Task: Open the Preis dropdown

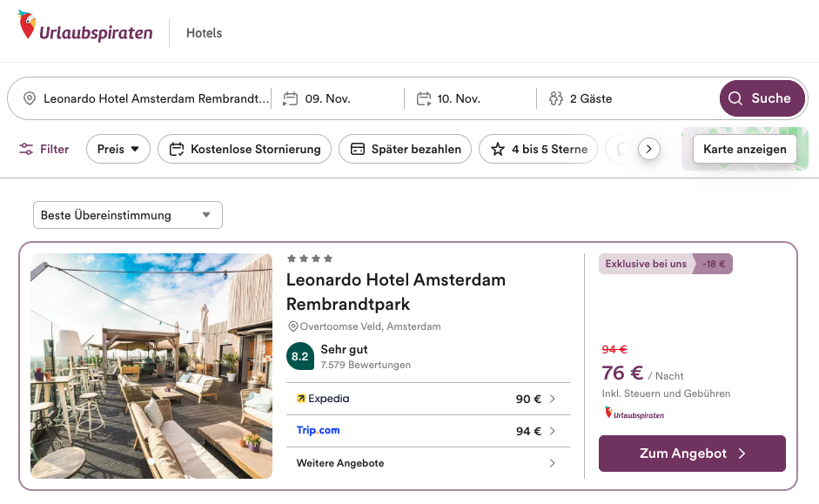Action: pyautogui.click(x=118, y=149)
